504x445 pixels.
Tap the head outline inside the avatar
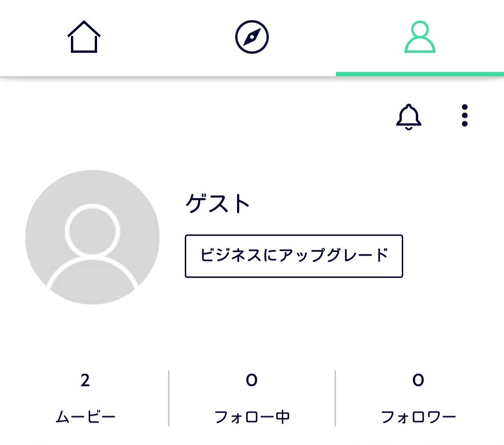92,230
